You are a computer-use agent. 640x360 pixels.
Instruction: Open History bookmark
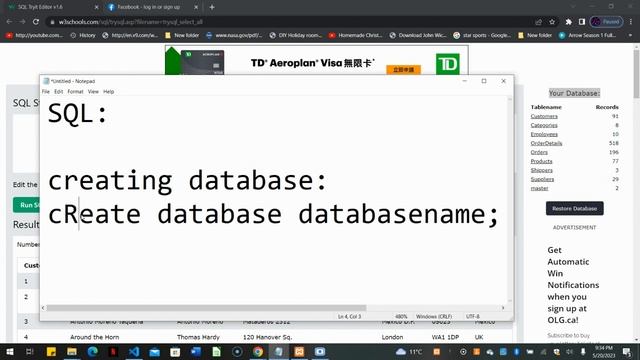83,35
